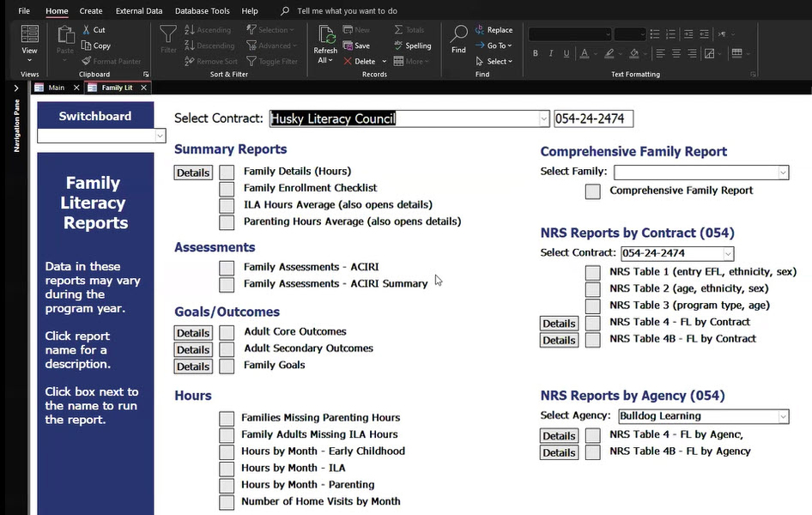Click Details button for Adult Secondary Outcomes

pyautogui.click(x=193, y=349)
